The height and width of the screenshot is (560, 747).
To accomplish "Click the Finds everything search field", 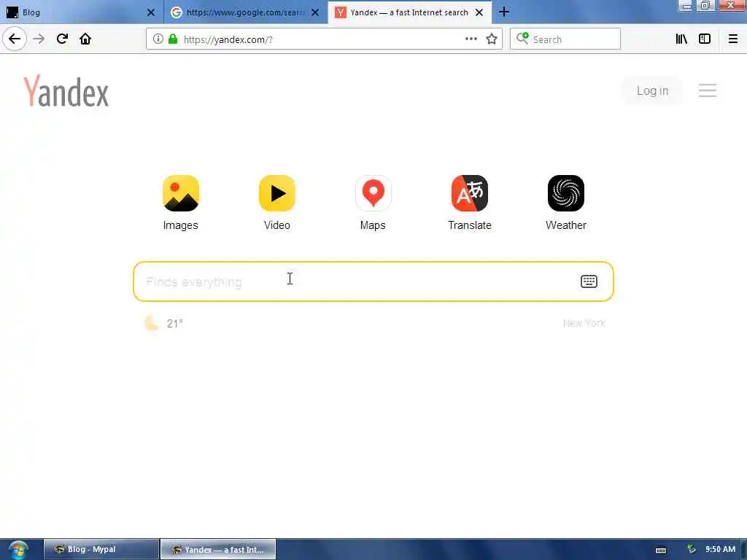I will (x=373, y=281).
